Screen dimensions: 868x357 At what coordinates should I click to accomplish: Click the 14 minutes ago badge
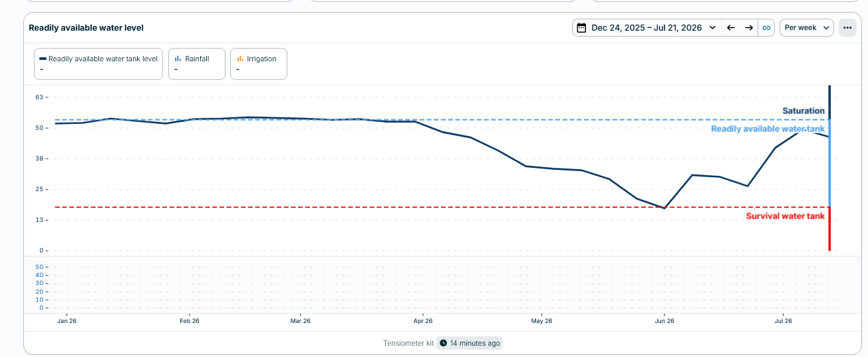[x=470, y=344]
